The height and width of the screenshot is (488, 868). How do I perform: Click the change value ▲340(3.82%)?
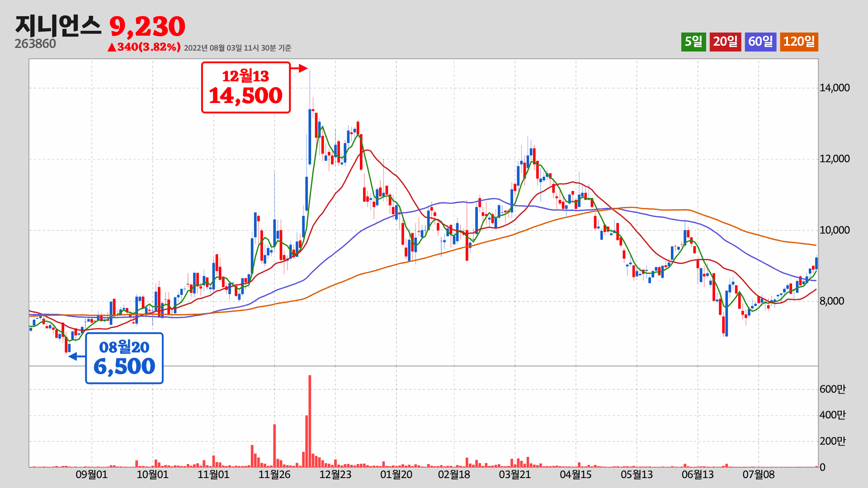coord(144,47)
